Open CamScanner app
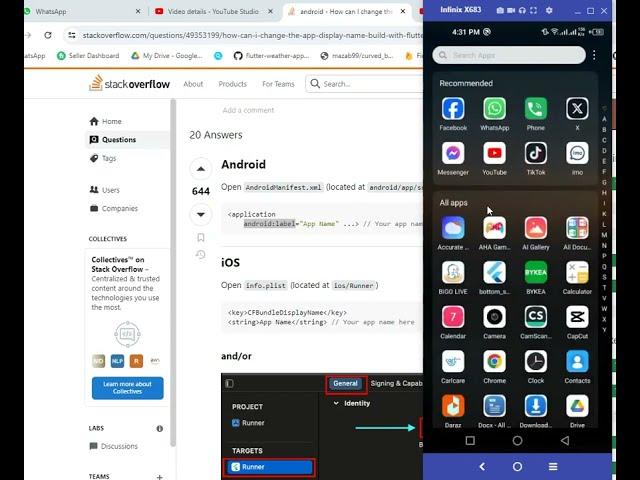Screen dimensions: 640x480 tap(536, 317)
